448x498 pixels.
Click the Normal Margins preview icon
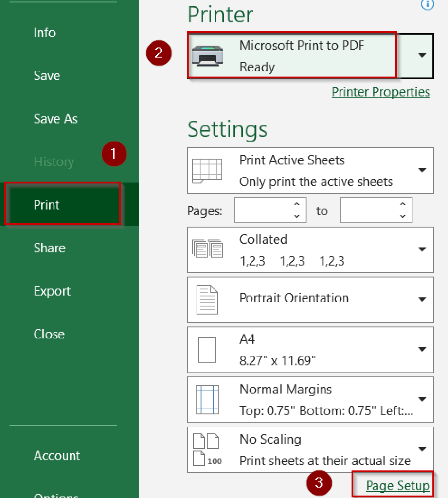click(x=208, y=399)
